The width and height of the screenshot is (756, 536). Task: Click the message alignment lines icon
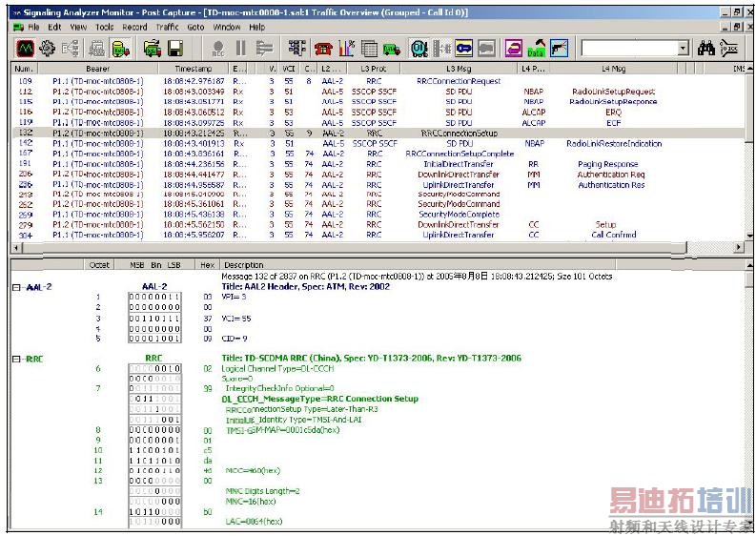(264, 49)
